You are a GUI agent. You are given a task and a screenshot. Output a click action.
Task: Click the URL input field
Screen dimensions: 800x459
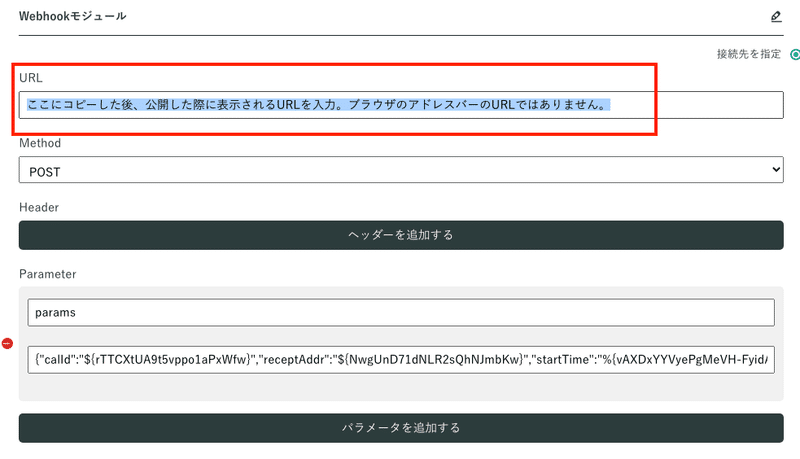pos(401,105)
